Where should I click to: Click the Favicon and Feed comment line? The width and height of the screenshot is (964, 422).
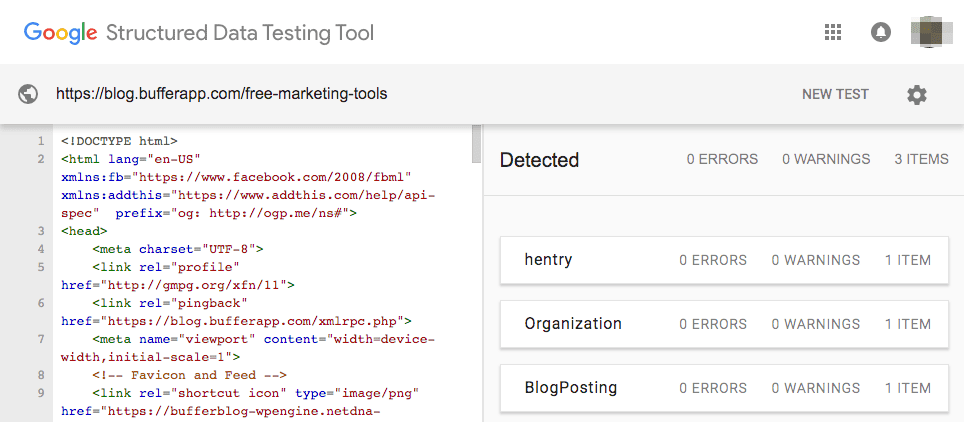(x=190, y=375)
